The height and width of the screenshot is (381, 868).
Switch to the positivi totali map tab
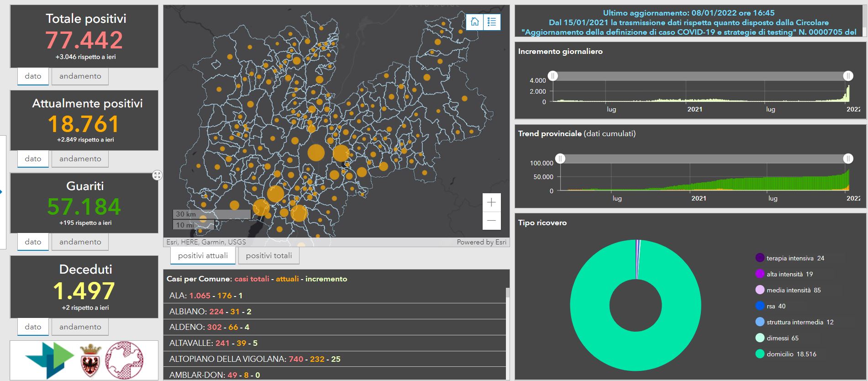(x=269, y=256)
